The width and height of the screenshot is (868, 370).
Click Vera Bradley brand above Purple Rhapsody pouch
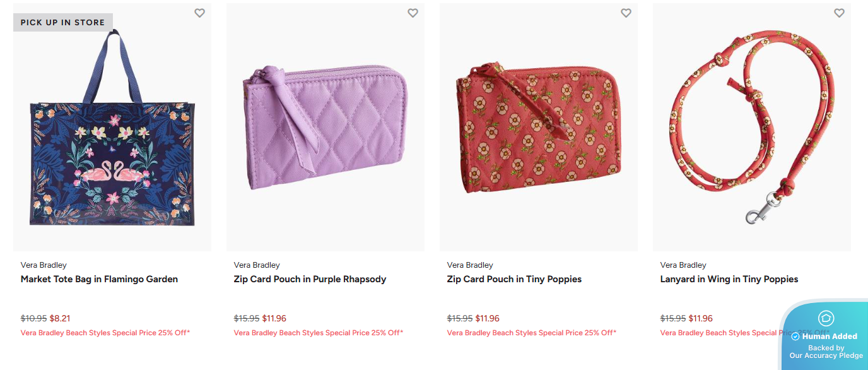click(x=257, y=265)
